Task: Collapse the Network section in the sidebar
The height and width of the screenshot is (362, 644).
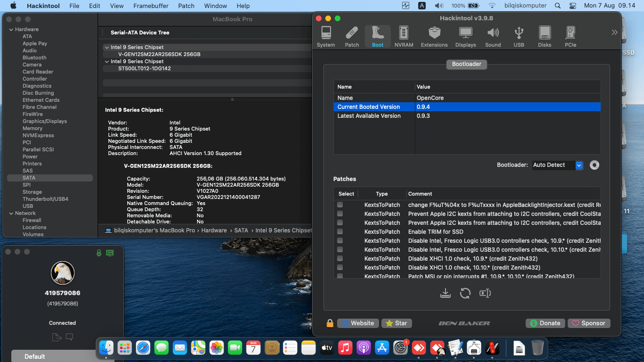Action: (11, 214)
